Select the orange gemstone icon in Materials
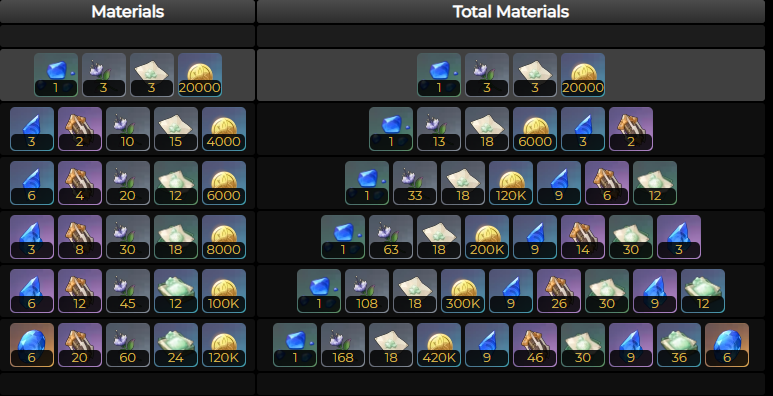 32,345
